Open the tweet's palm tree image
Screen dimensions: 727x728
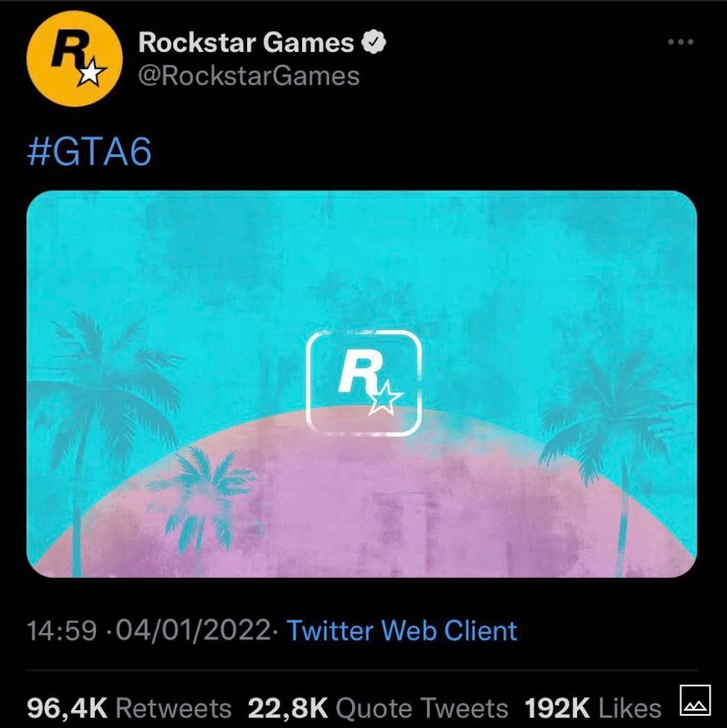click(x=362, y=384)
